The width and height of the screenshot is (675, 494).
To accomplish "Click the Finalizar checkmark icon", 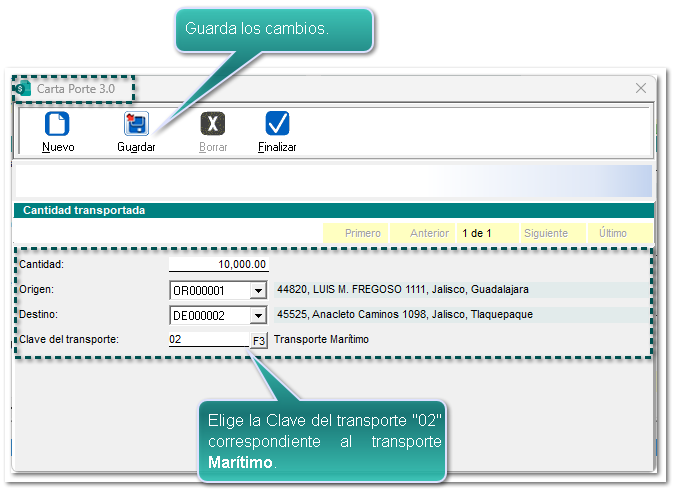I will click(277, 124).
